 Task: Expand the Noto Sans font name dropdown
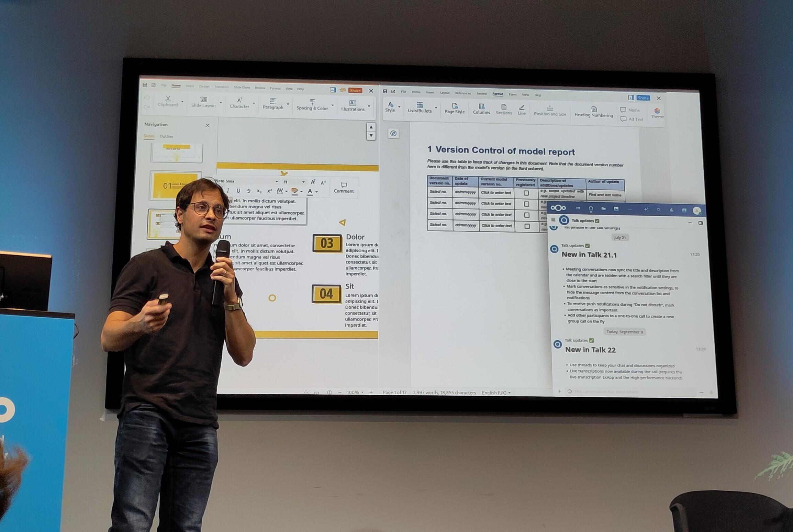tap(276, 182)
